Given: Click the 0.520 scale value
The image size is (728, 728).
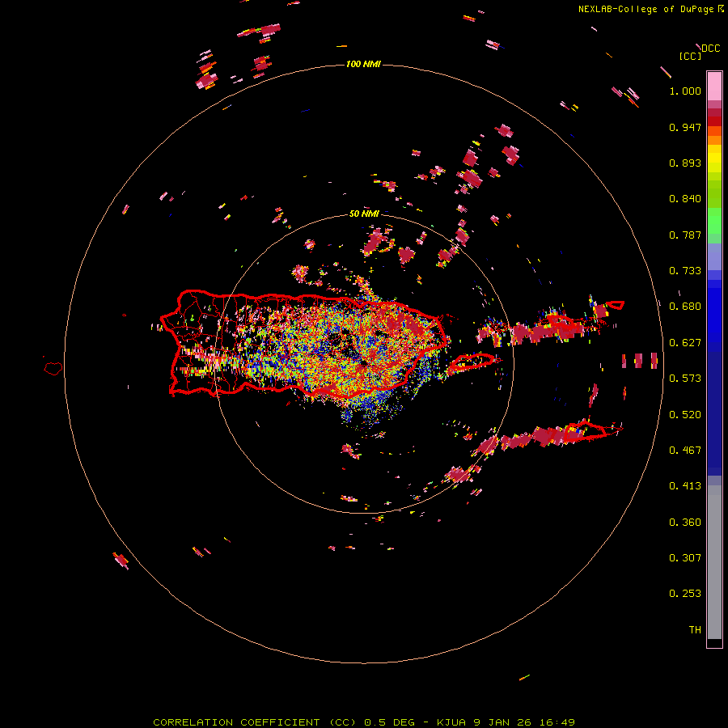Looking at the screenshot, I should pyautogui.click(x=685, y=414).
